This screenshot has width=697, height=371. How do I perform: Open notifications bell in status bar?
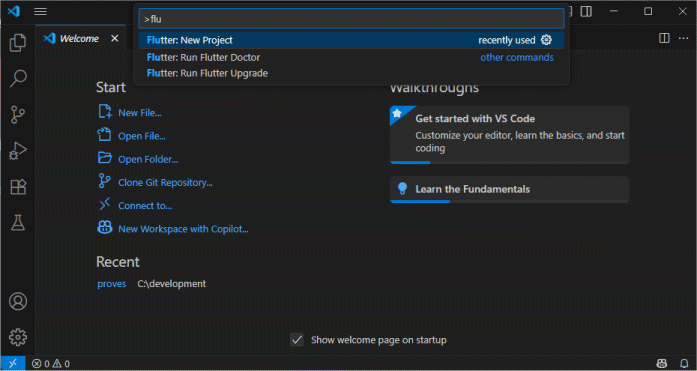coord(684,363)
